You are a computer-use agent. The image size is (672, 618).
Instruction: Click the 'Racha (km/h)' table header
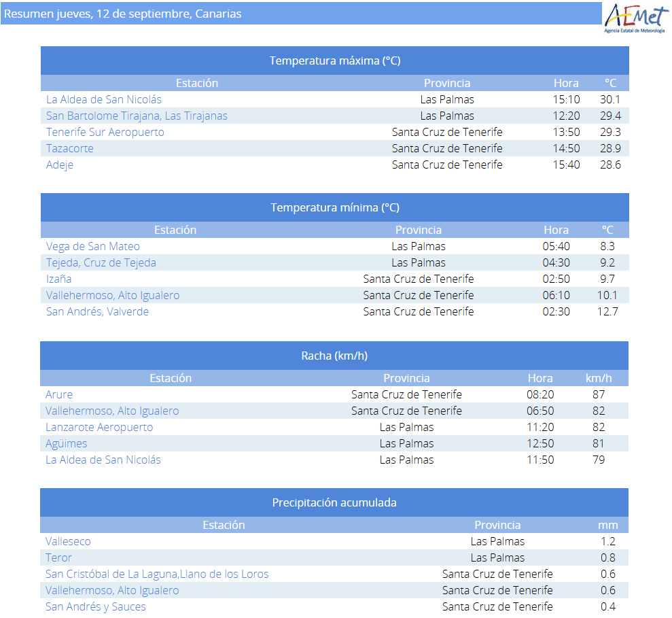(x=334, y=356)
